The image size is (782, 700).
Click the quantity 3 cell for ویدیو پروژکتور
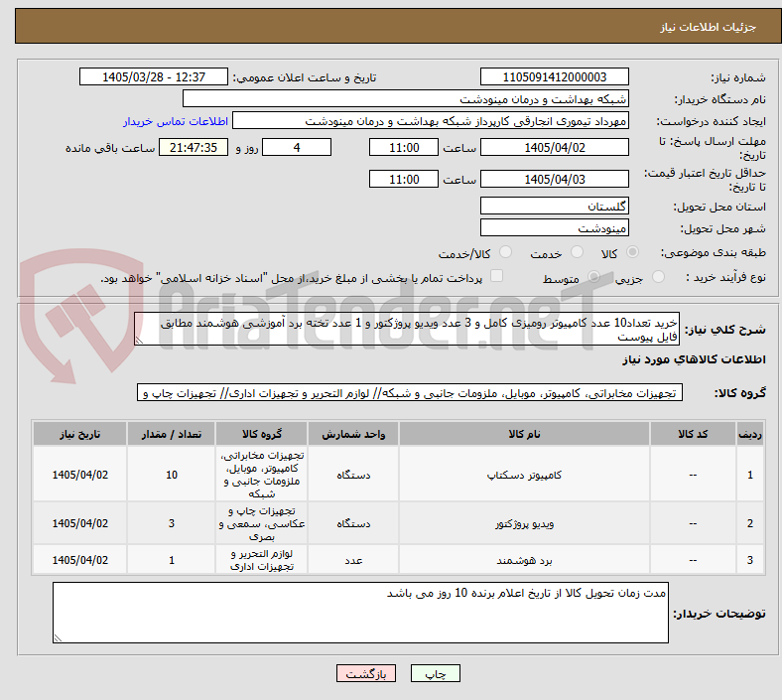(x=171, y=523)
